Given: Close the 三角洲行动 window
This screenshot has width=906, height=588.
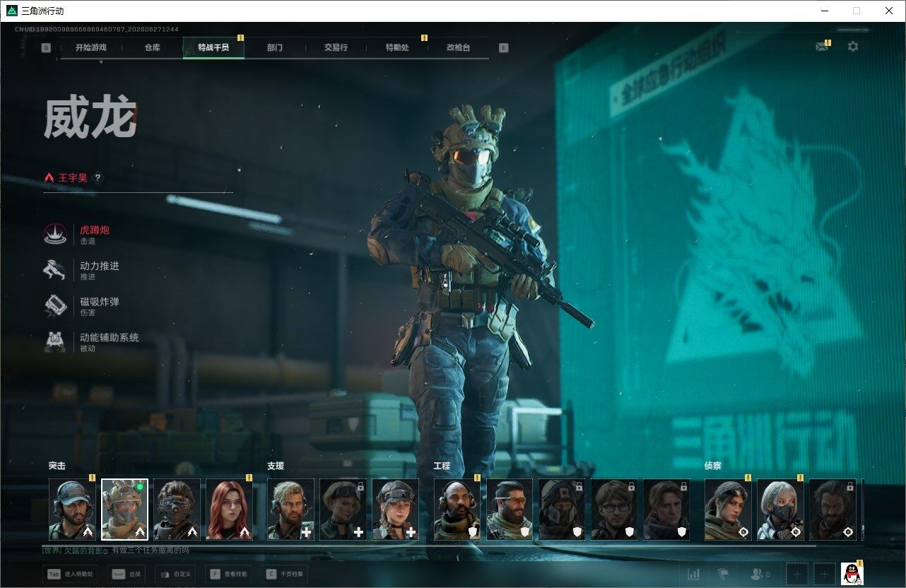Looking at the screenshot, I should pyautogui.click(x=889, y=11).
